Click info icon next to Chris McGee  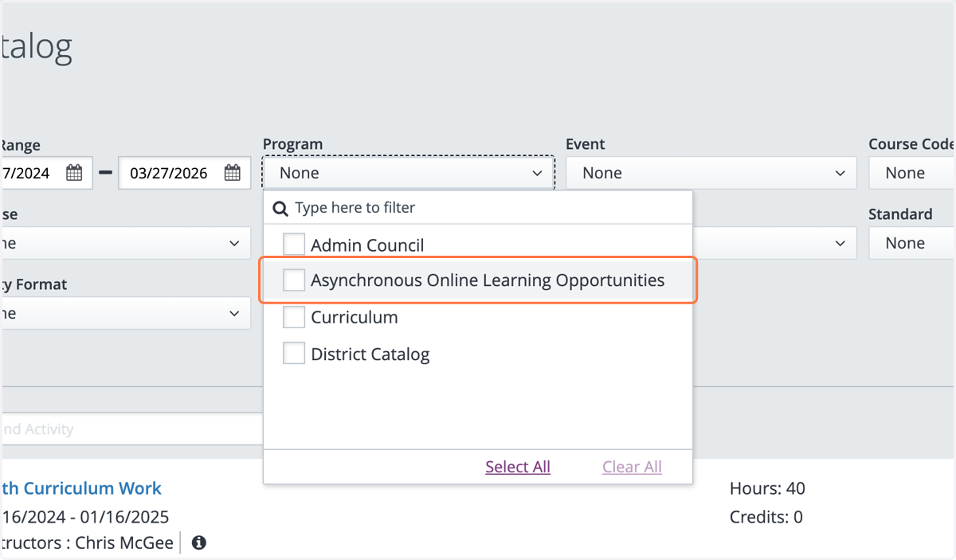click(x=199, y=543)
